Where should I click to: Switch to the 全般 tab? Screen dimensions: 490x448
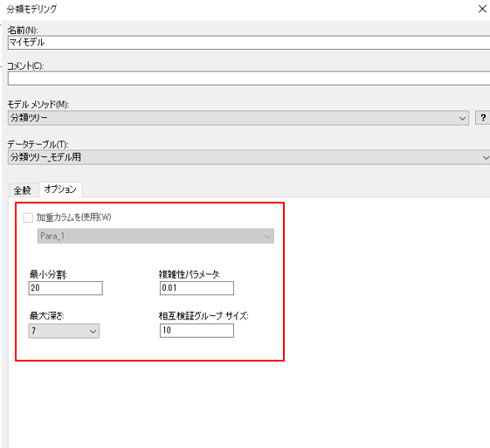coord(23,190)
